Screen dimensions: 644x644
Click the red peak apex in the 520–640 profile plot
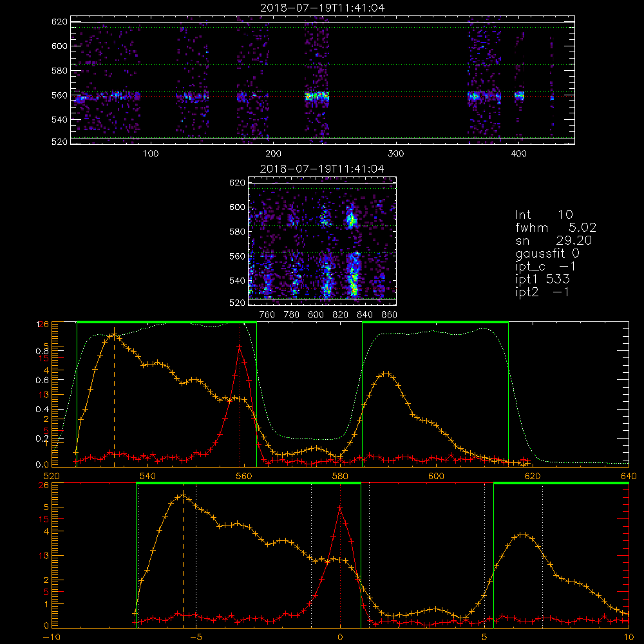point(240,347)
